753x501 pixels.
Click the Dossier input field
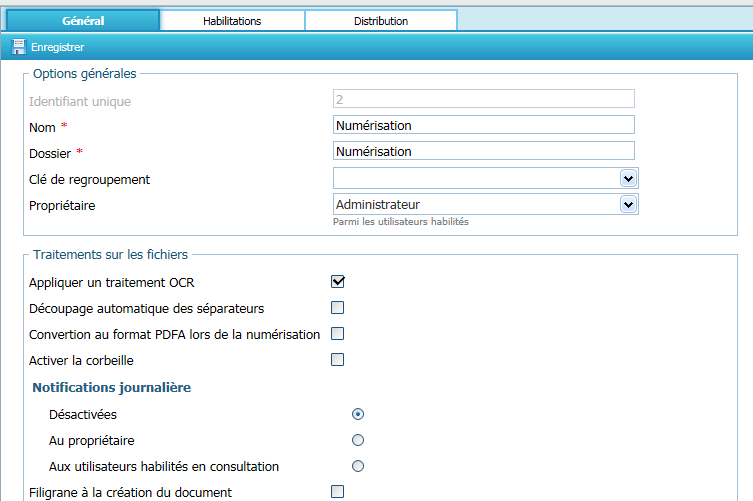(x=484, y=151)
